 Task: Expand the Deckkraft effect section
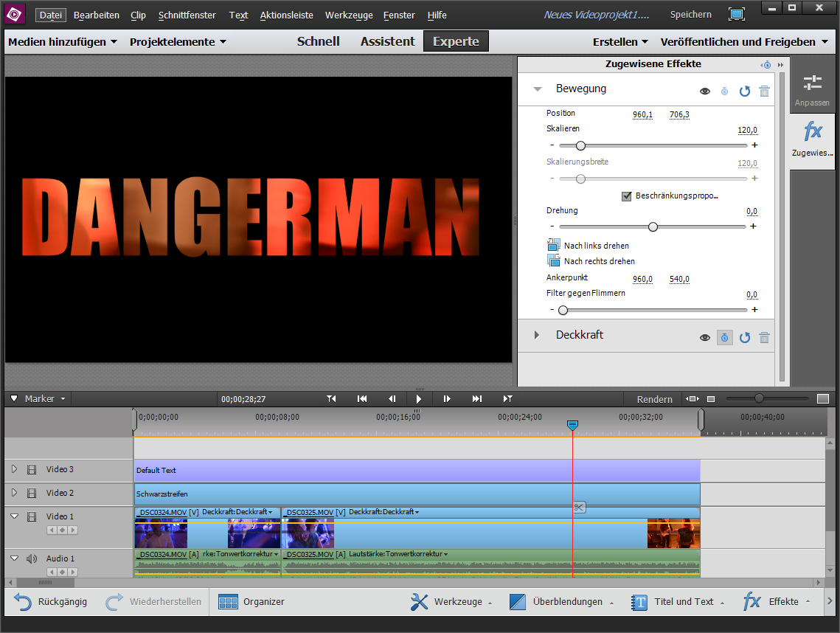[x=537, y=335]
